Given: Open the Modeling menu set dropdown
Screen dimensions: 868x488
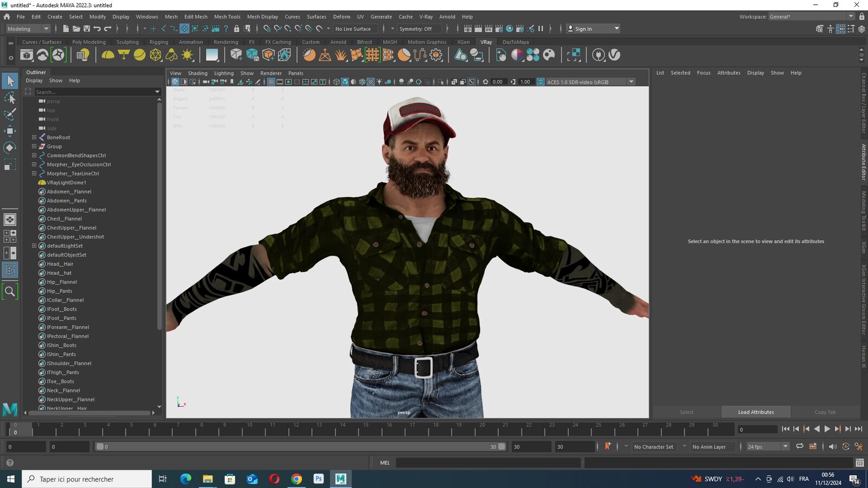Looking at the screenshot, I should click(x=28, y=29).
